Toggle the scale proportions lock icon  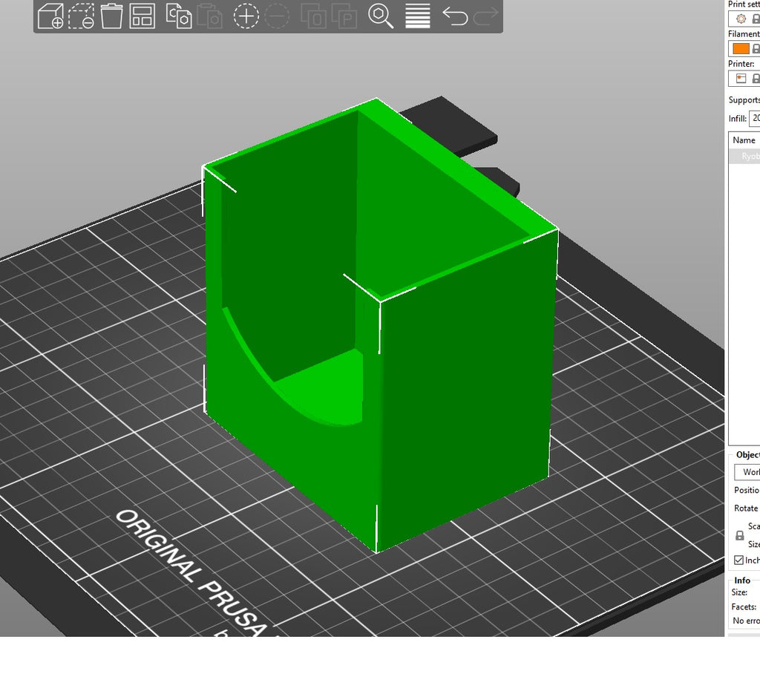740,536
